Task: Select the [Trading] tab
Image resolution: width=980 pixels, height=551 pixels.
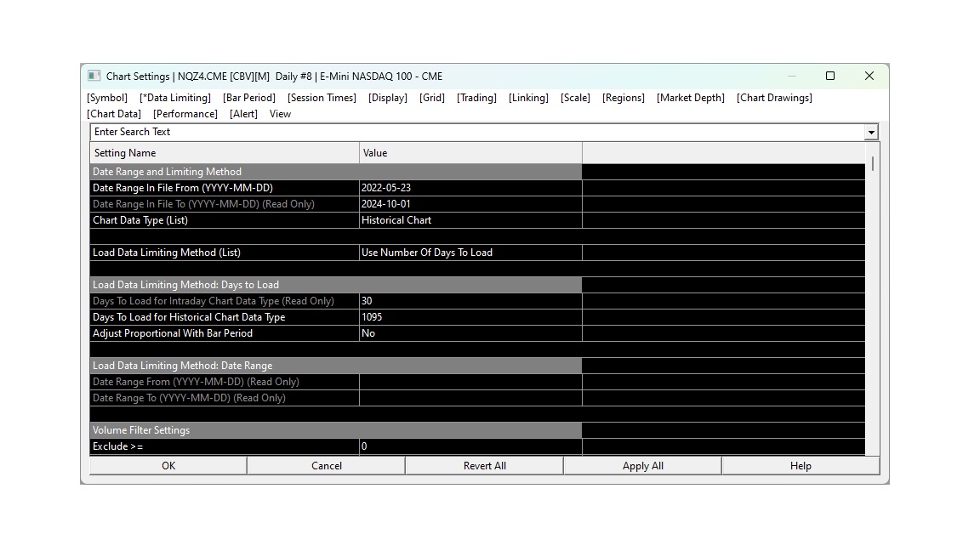Action: tap(476, 98)
